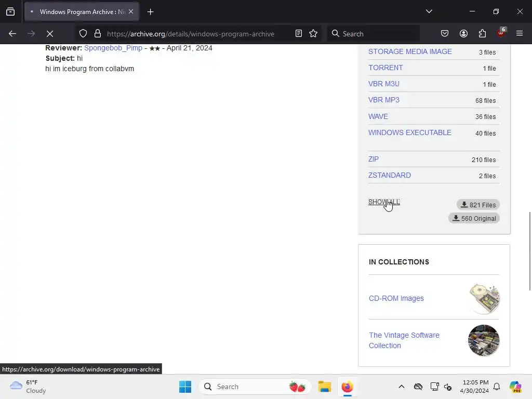Click the browser Search field

pos(373,34)
